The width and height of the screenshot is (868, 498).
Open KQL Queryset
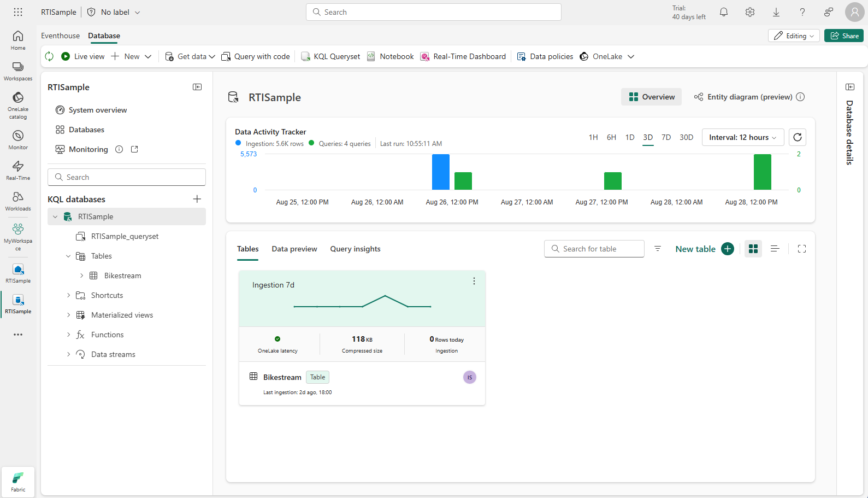330,56
